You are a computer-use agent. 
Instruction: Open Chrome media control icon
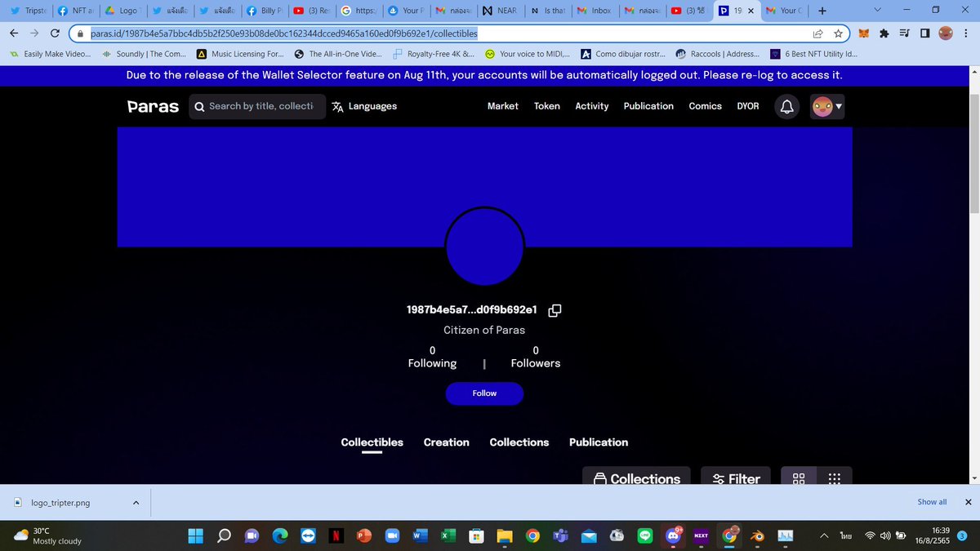point(905,33)
